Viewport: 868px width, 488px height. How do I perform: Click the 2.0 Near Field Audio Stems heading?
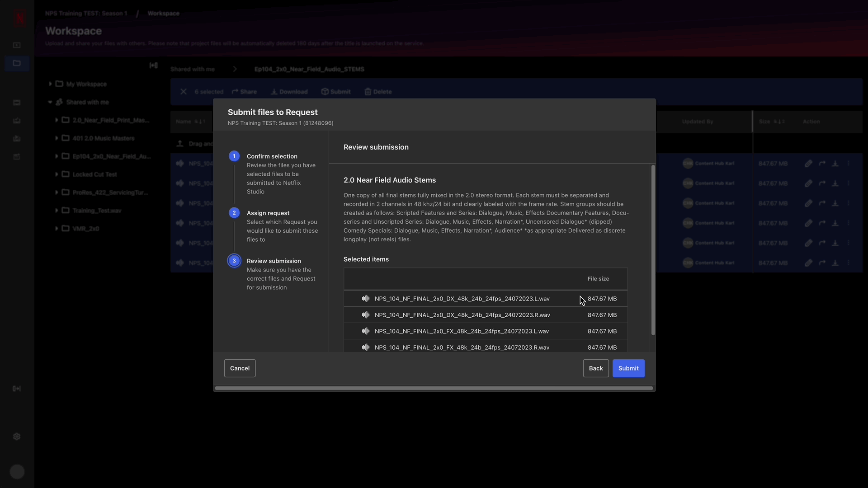[390, 180]
